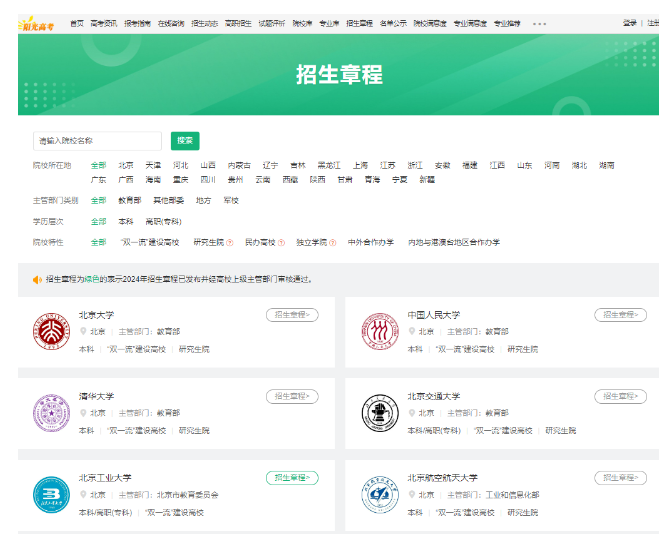Open 招生章程 button for 北京航空航天大学

point(621,478)
